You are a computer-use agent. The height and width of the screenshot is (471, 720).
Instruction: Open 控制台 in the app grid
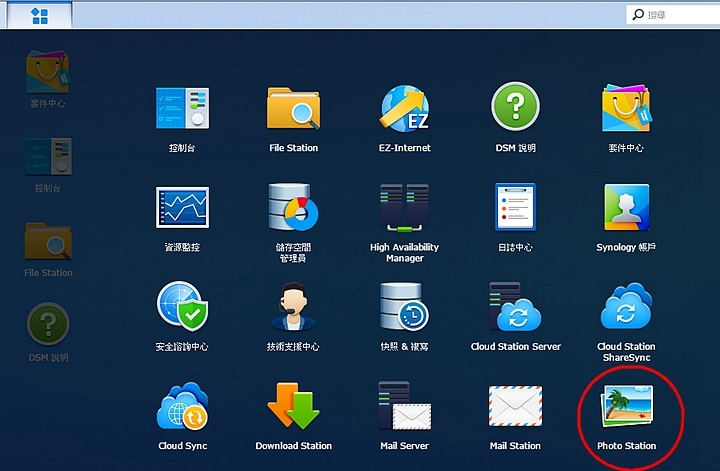(182, 110)
